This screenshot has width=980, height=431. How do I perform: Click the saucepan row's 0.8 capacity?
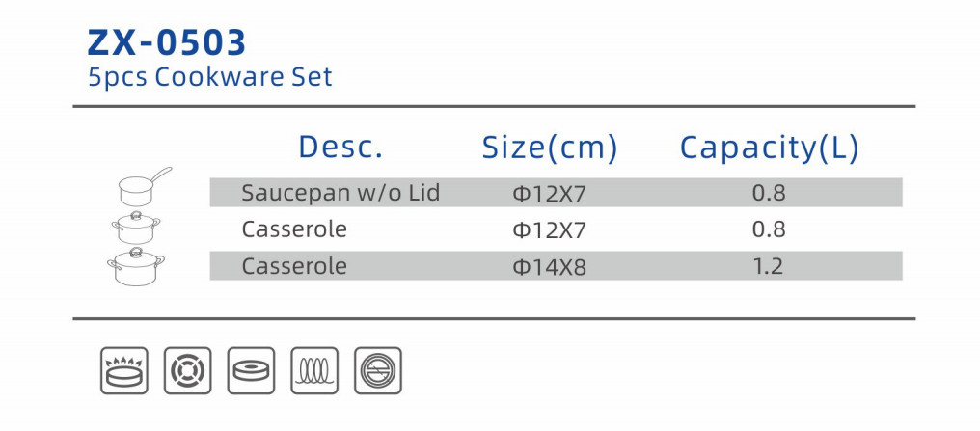pyautogui.click(x=769, y=193)
